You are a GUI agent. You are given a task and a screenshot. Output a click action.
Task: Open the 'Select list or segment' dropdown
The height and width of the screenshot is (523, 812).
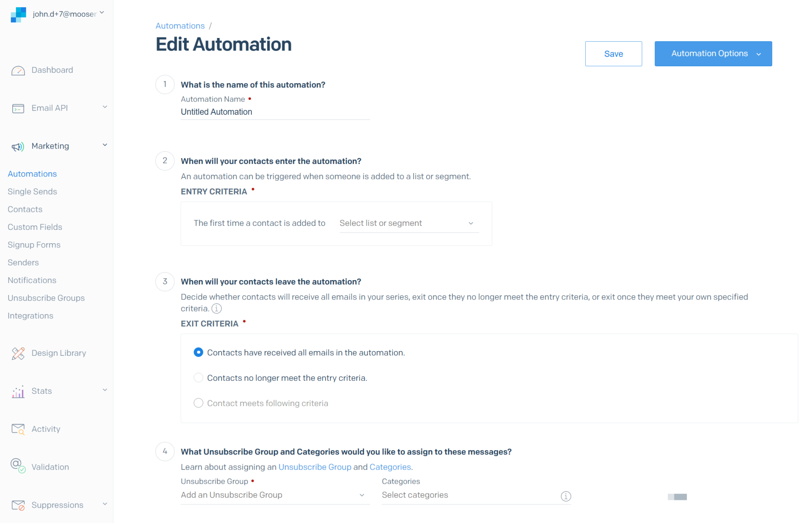coord(408,223)
